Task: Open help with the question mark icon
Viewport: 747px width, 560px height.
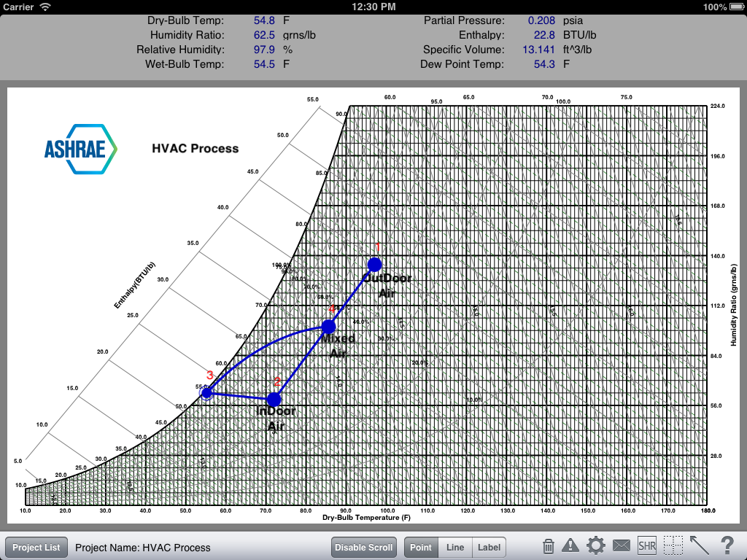Action: 727,545
